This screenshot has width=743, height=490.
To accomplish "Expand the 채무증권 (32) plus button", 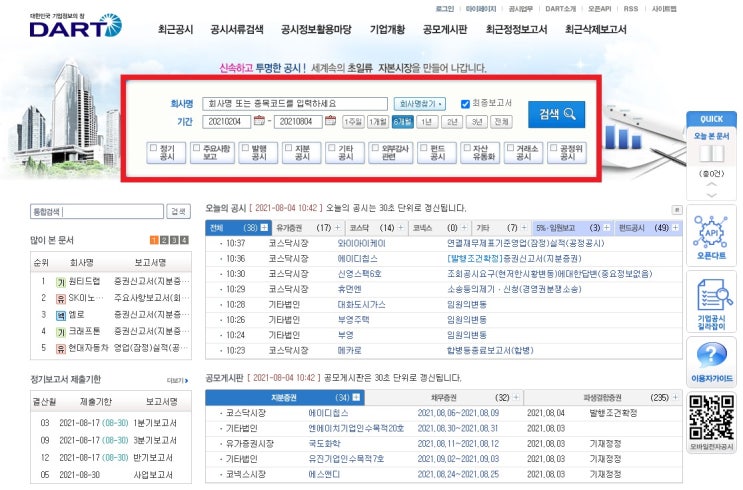I will click(x=516, y=397).
